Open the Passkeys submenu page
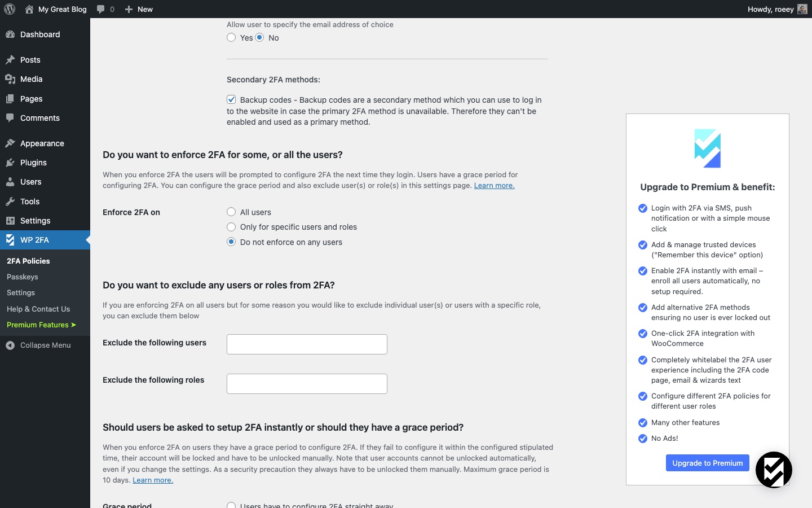 [23, 277]
